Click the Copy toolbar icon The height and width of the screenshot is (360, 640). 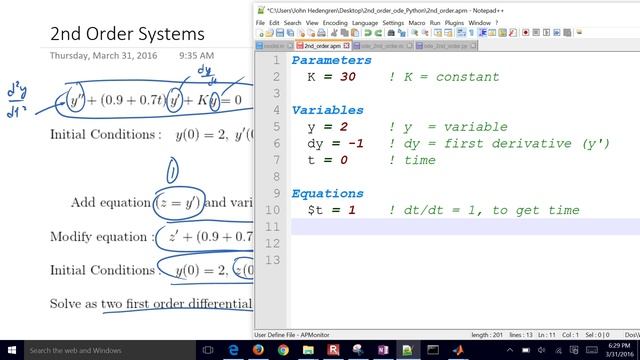pyautogui.click(x=344, y=33)
